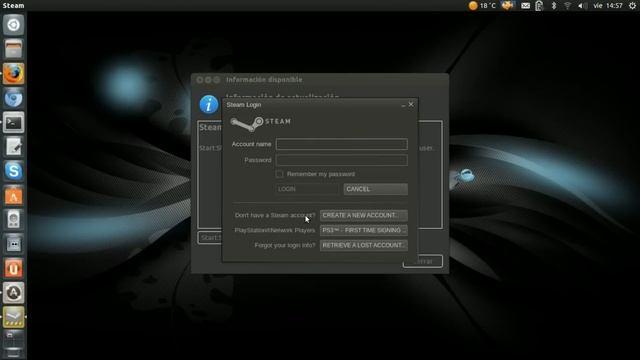The height and width of the screenshot is (360, 640).
Task: Open the sound volume indicator
Action: pyautogui.click(x=582, y=6)
